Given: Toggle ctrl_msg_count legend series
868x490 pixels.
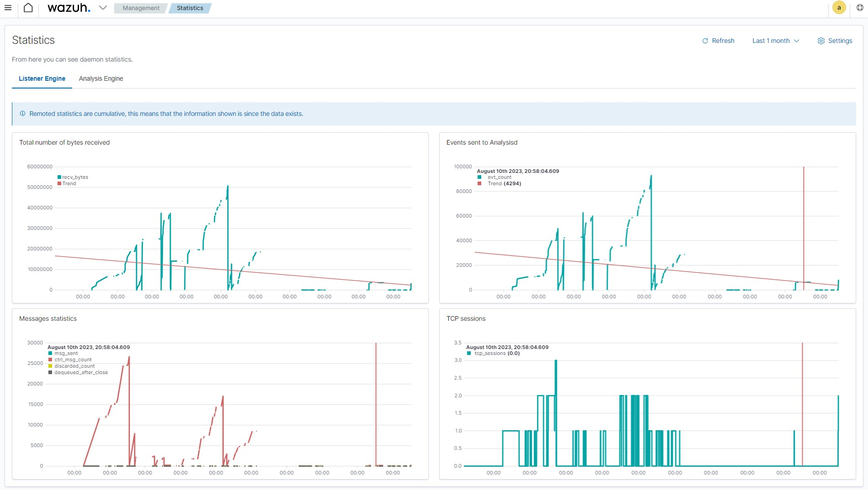Looking at the screenshot, I should click(70, 360).
